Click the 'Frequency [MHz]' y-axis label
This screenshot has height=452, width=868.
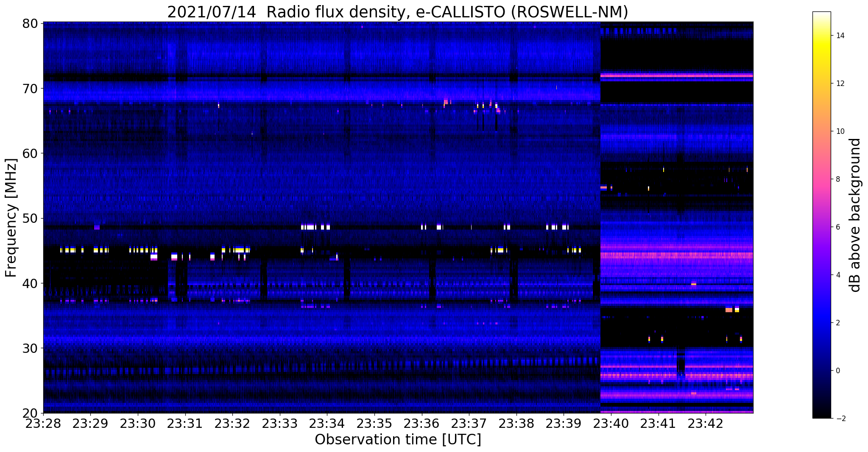click(11, 218)
